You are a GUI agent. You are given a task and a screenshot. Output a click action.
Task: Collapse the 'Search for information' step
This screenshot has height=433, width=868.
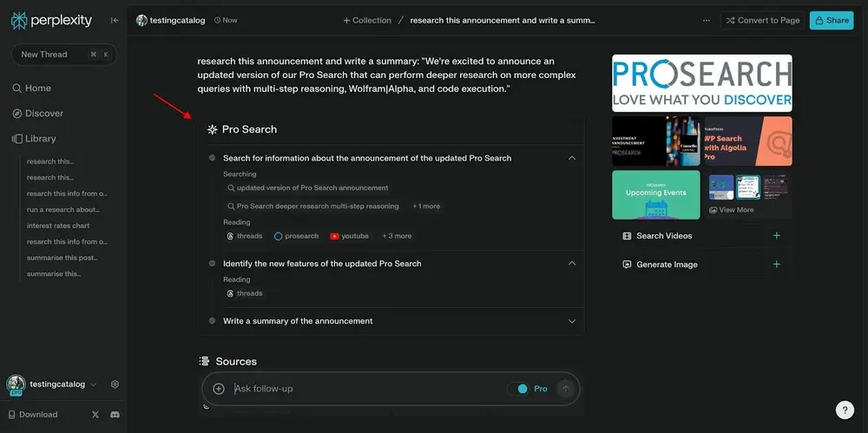[x=571, y=158]
